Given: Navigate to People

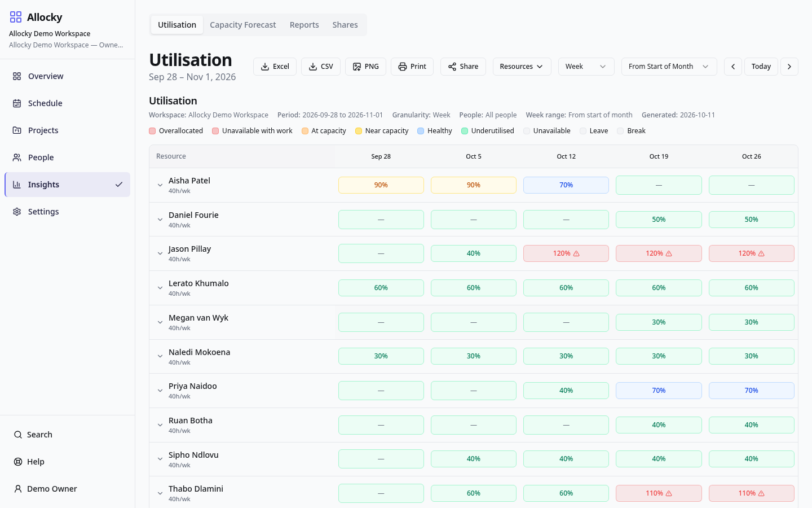Looking at the screenshot, I should tap(67, 157).
